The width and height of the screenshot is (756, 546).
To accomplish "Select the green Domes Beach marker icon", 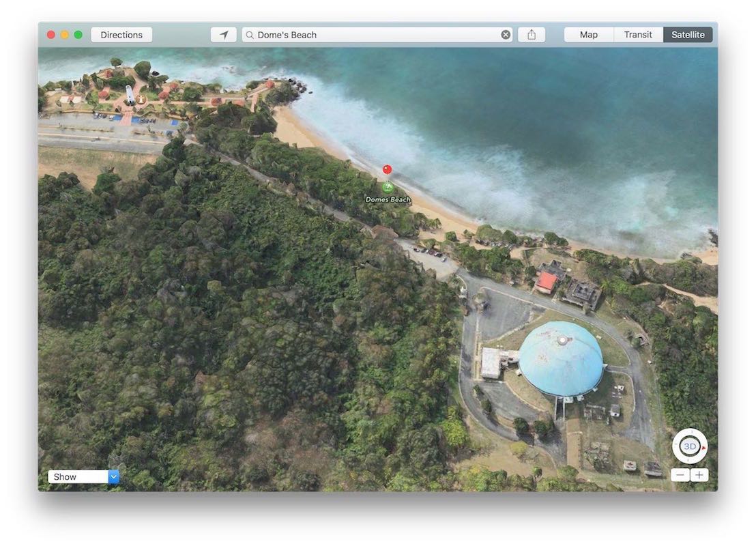I will (x=388, y=187).
